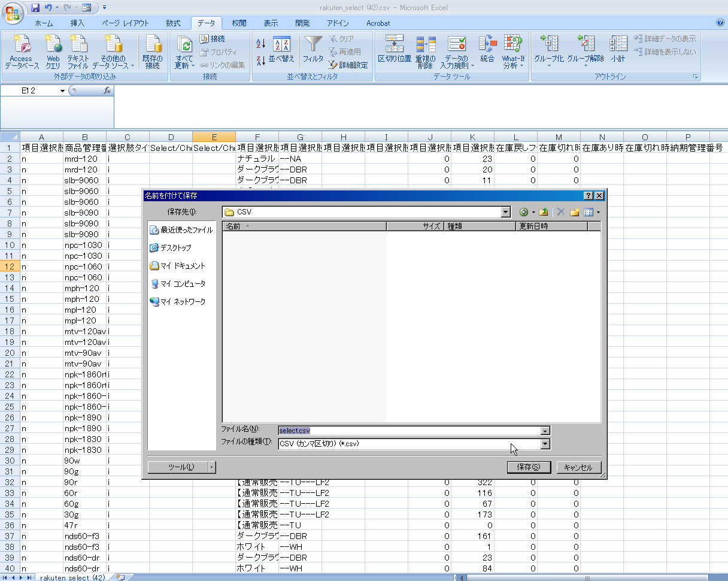Viewport: 728px width, 581px height.
Task: Go back in save dialog
Action: point(524,212)
